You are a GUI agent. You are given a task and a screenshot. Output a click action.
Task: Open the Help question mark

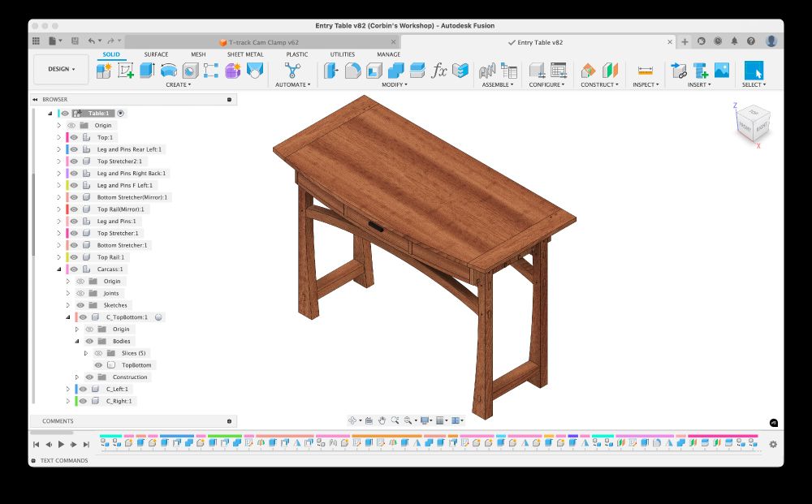(x=751, y=41)
